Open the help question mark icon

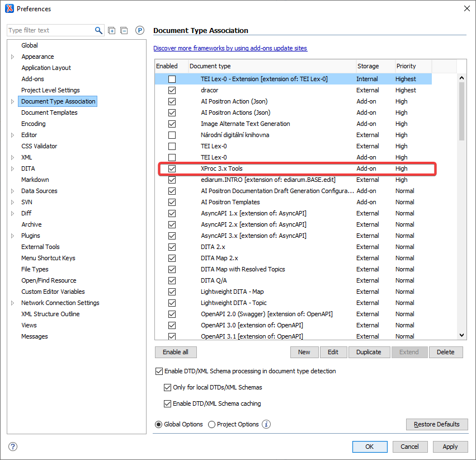pos(13,447)
